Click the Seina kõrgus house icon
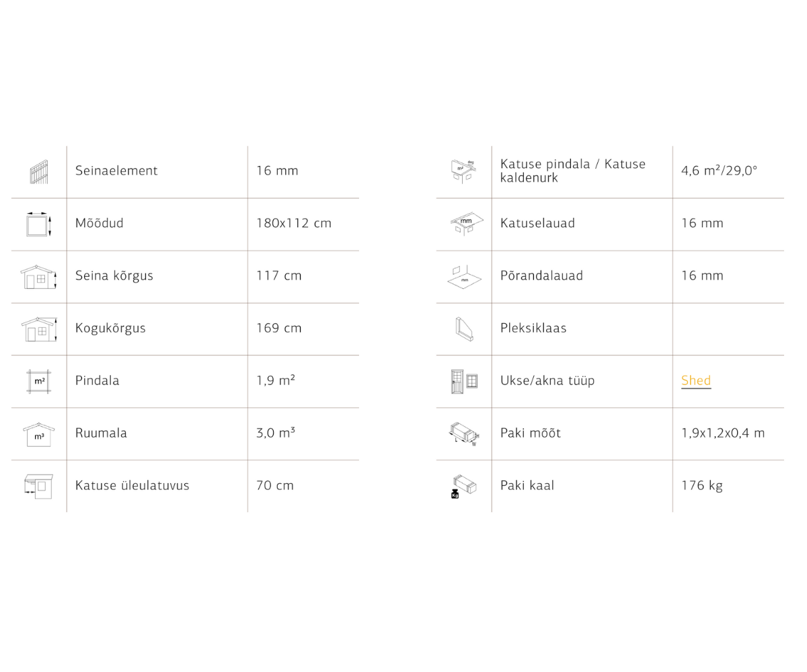The image size is (807, 672). pyautogui.click(x=39, y=277)
